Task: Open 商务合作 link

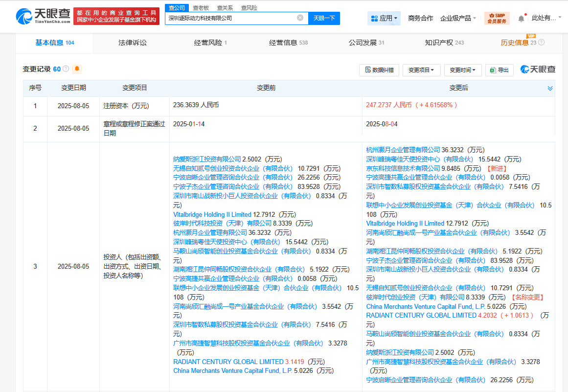Action: pyautogui.click(x=420, y=18)
